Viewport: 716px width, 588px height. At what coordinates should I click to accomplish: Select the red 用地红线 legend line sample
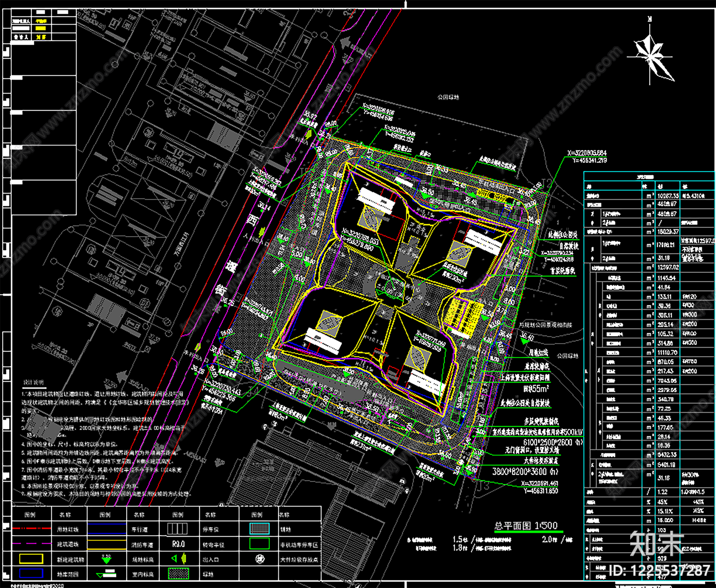click(31, 528)
